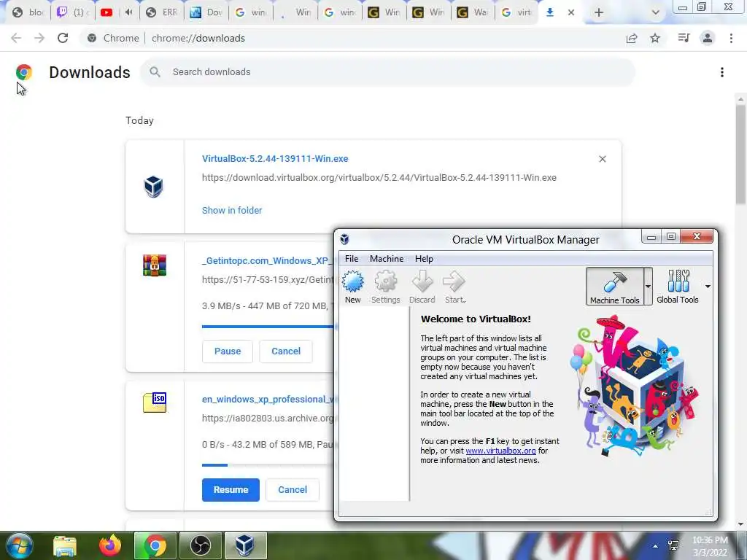Open the Machine menu in VirtualBox
The image size is (747, 560).
[387, 259]
